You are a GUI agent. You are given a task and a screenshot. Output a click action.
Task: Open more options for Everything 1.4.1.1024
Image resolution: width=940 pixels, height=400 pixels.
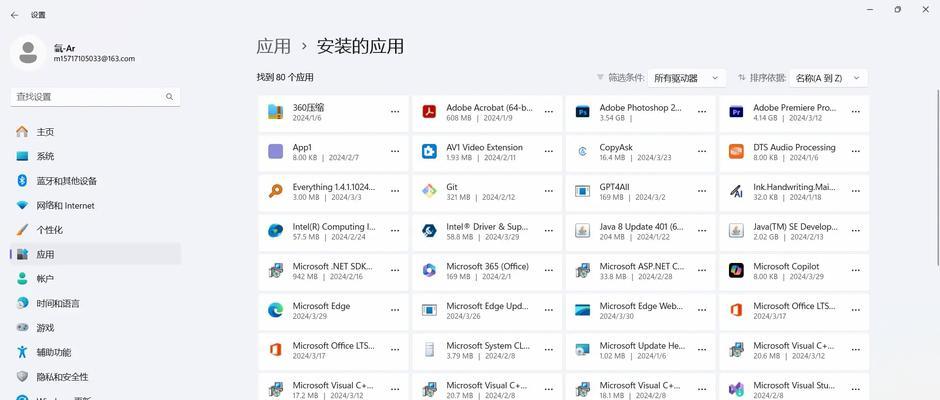395,191
